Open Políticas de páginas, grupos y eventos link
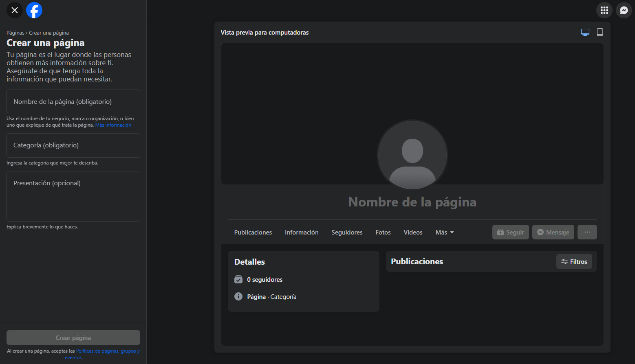 click(x=108, y=351)
